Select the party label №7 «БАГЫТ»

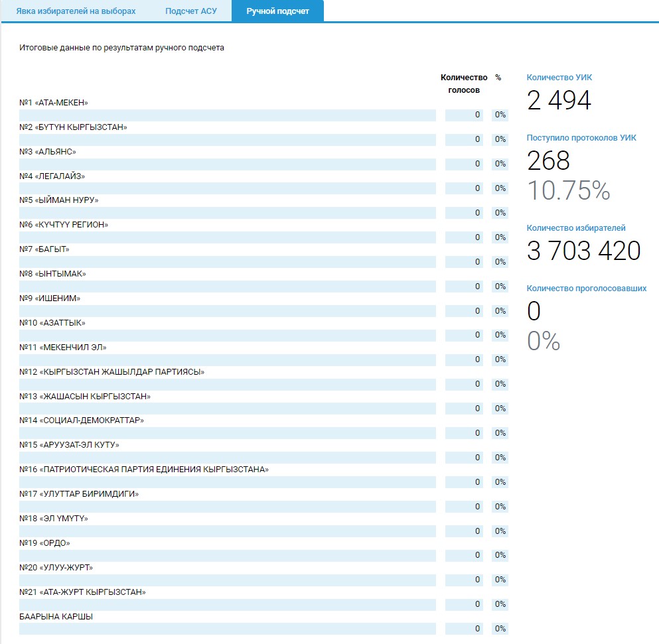point(44,249)
